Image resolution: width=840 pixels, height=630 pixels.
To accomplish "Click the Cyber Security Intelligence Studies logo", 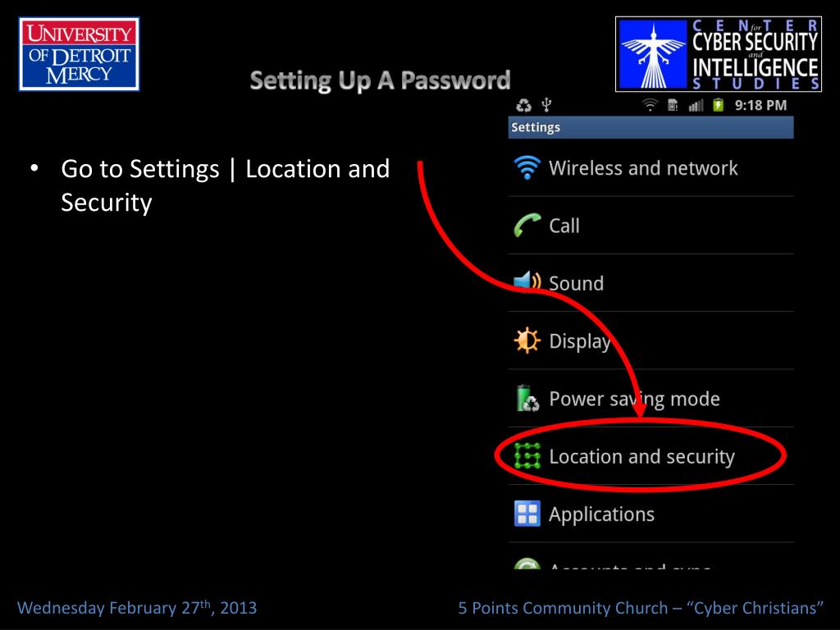I will tap(719, 54).
